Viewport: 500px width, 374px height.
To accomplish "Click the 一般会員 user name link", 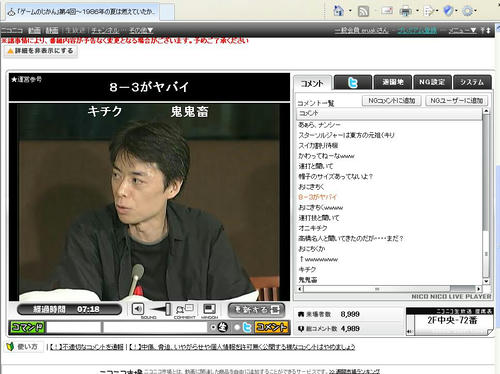I will 362,30.
